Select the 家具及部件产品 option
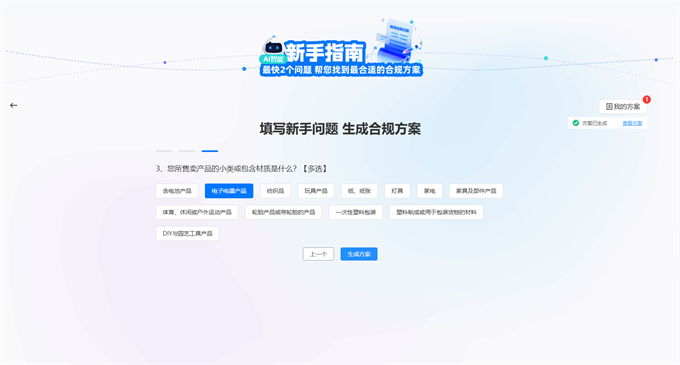This screenshot has width=680, height=365. [476, 191]
